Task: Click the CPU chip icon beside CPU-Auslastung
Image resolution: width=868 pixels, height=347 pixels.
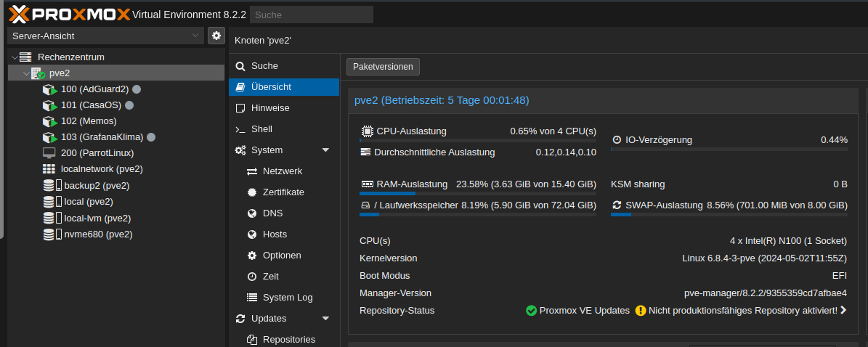Action: 367,131
